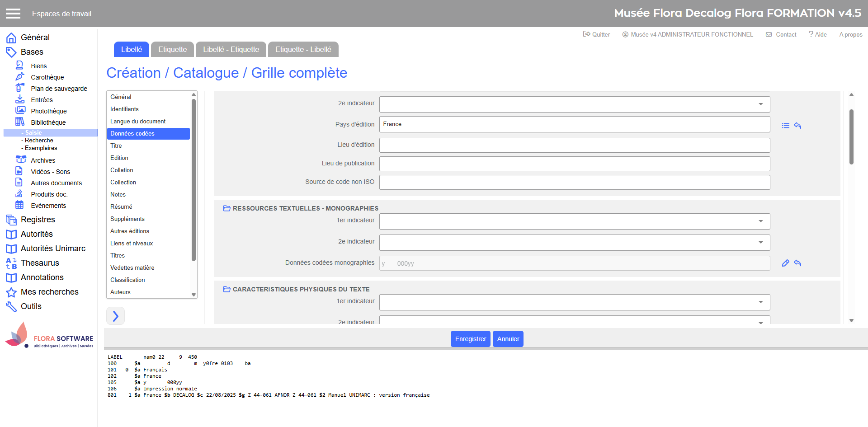Click the next-section chevron arrow button
868x427 pixels.
tap(115, 316)
